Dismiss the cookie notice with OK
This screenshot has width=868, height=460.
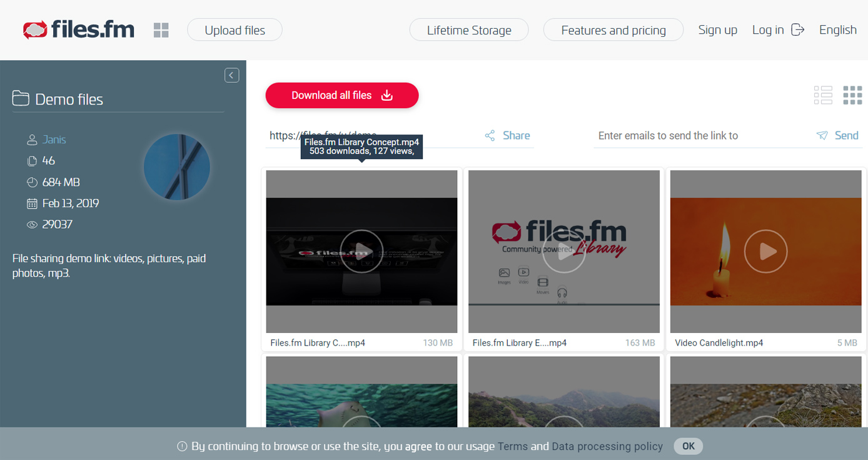689,446
